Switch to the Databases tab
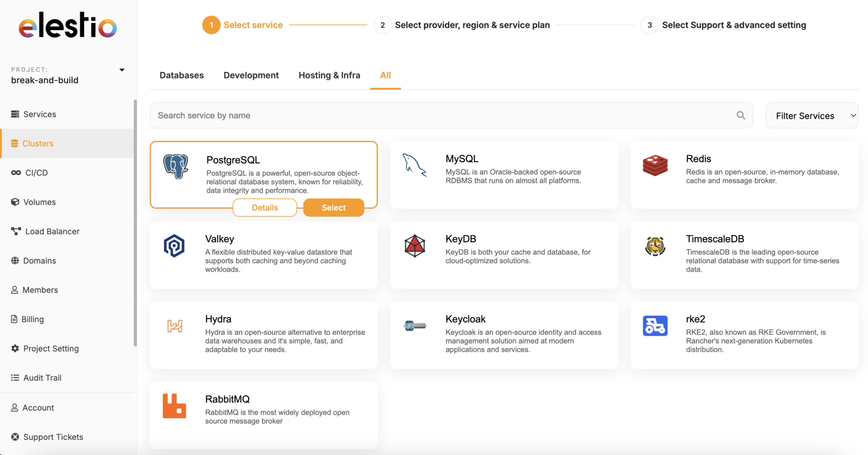The height and width of the screenshot is (455, 868). coord(181,75)
